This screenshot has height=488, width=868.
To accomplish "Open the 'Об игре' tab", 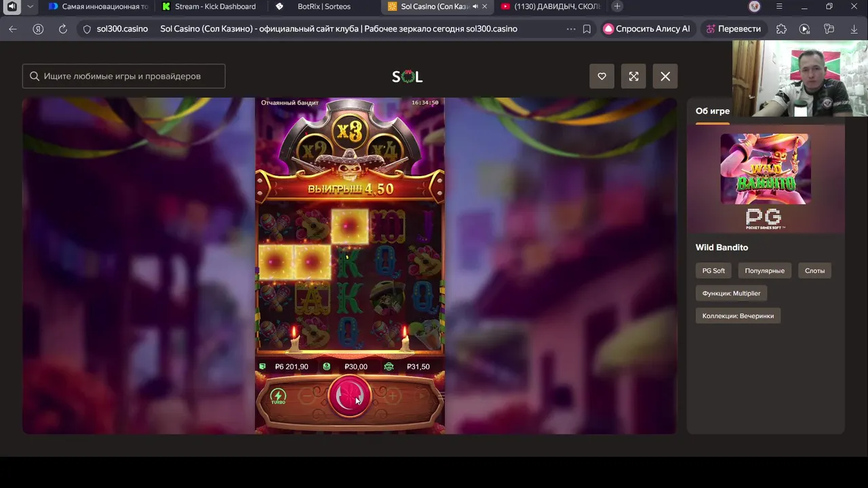I will (712, 111).
